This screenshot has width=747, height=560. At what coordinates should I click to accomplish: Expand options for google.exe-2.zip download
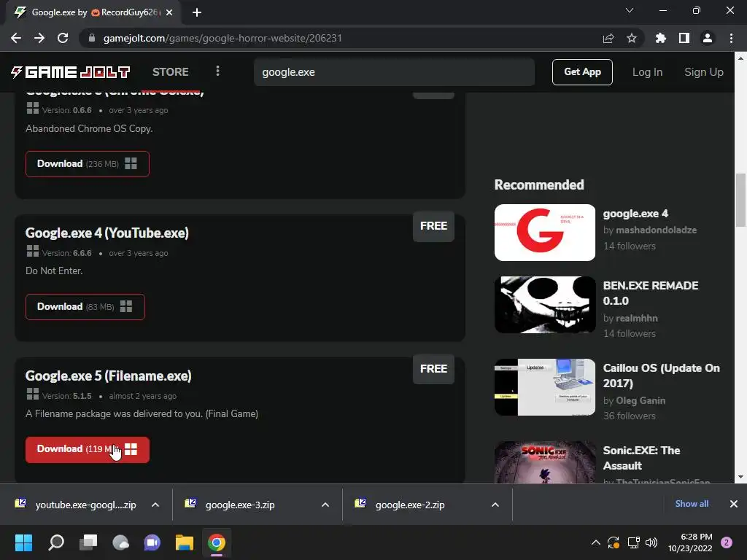(x=495, y=505)
